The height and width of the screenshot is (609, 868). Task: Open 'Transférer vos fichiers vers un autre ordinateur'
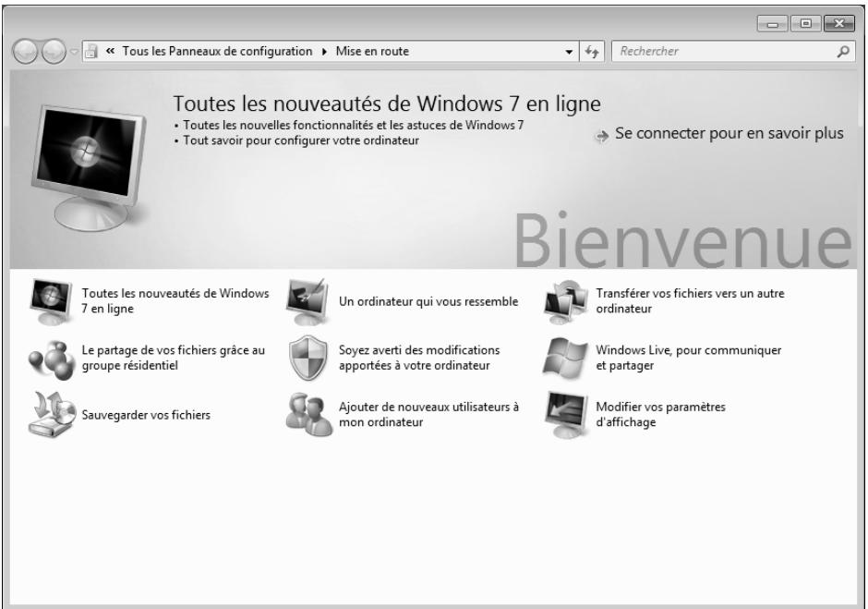click(690, 301)
